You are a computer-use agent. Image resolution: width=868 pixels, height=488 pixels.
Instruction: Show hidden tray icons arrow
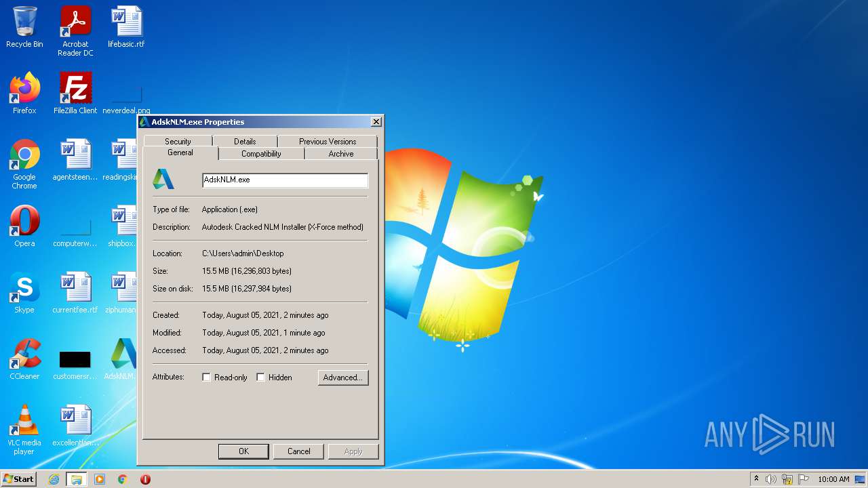point(756,479)
